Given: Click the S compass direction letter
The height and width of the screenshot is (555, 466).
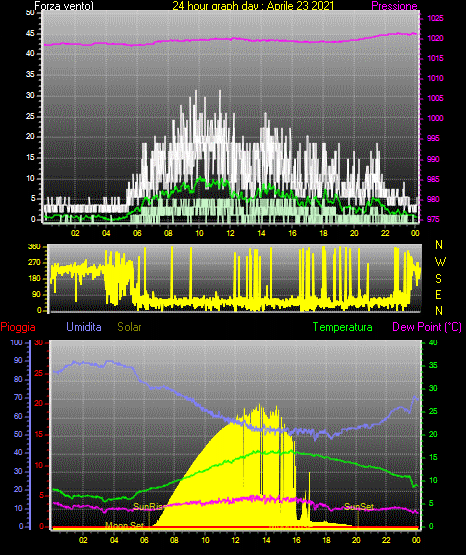Looking at the screenshot, I should click(438, 279).
